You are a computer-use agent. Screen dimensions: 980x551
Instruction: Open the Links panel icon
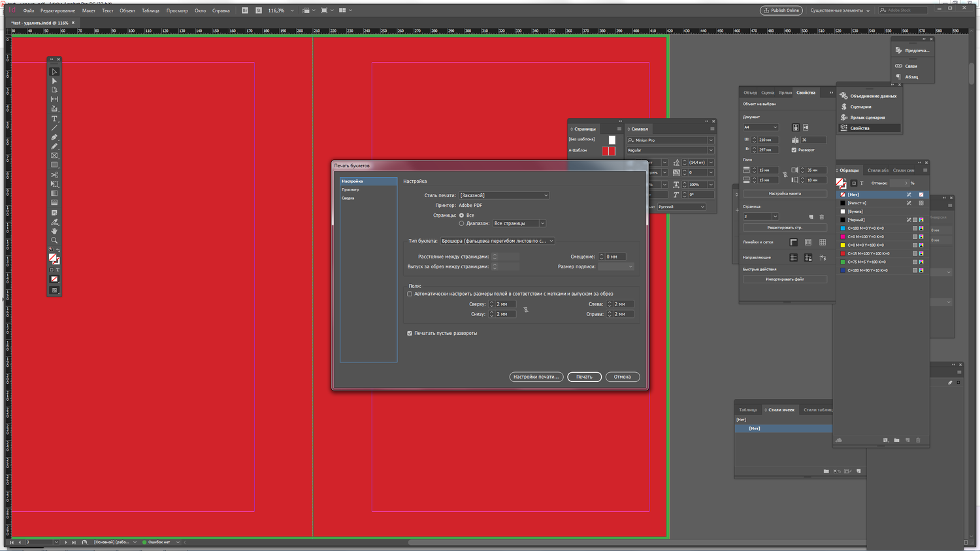coord(898,66)
